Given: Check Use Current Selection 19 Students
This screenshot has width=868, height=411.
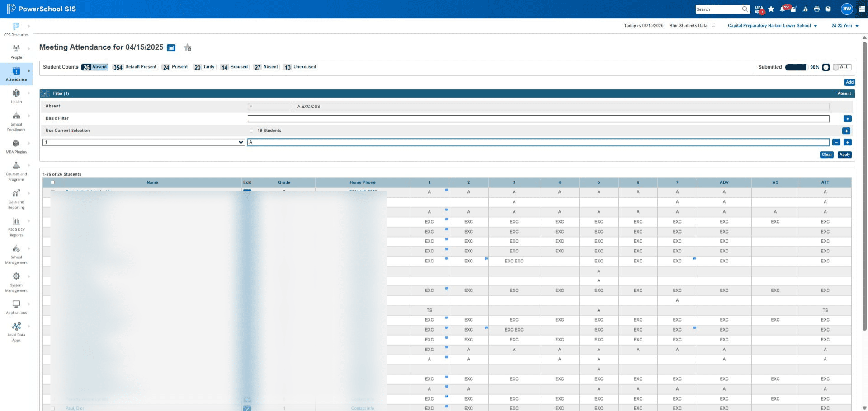Looking at the screenshot, I should click(251, 131).
